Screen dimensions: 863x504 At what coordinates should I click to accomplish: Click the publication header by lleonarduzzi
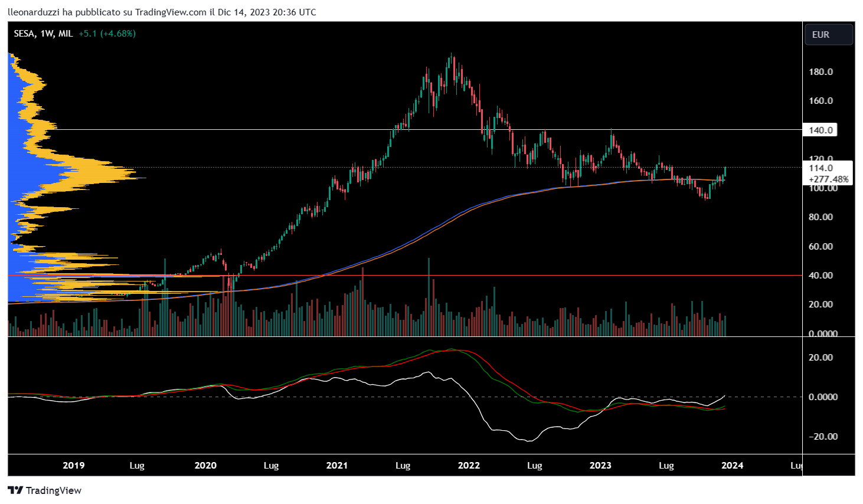click(x=162, y=12)
